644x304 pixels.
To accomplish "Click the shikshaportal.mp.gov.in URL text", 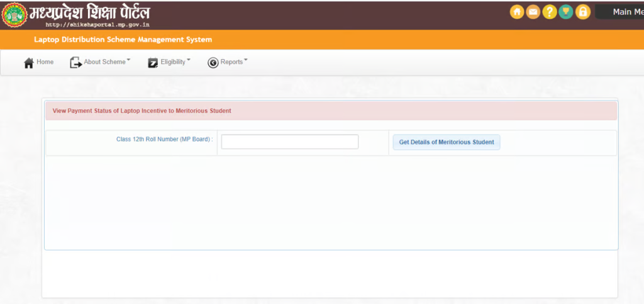I will [97, 25].
